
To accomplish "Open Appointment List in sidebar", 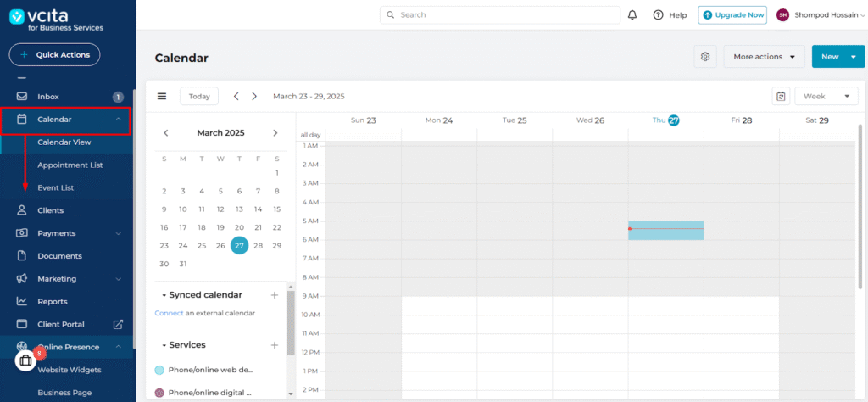I will tap(70, 165).
